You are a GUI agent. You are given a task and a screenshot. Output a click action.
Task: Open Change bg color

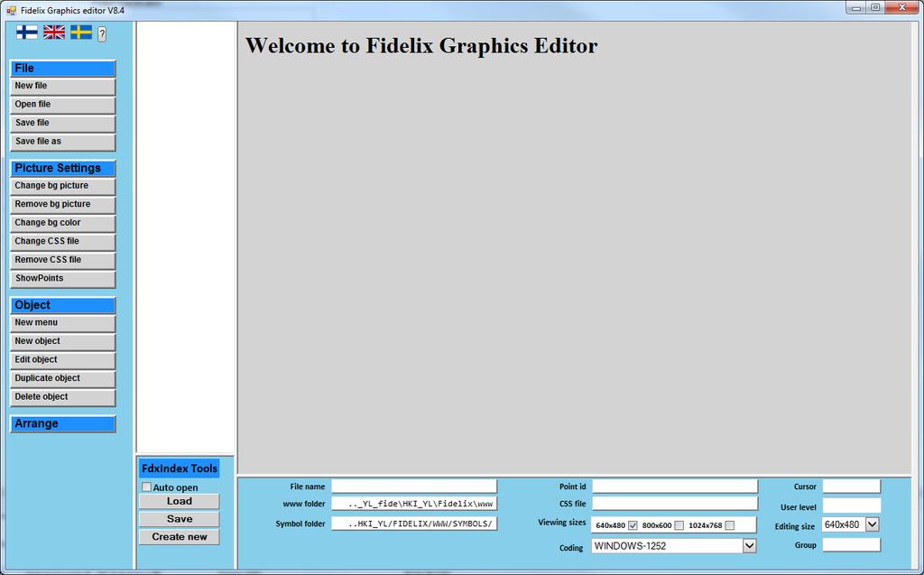[62, 223]
